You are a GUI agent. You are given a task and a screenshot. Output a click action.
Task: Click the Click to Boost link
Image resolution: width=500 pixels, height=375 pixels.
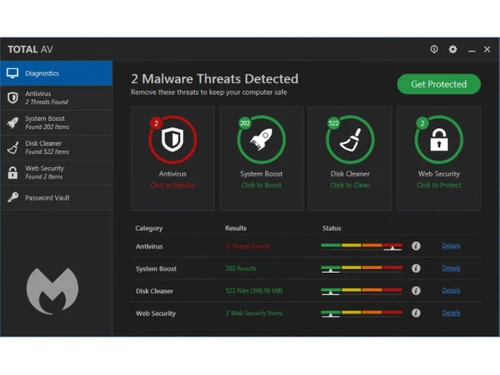[261, 185]
